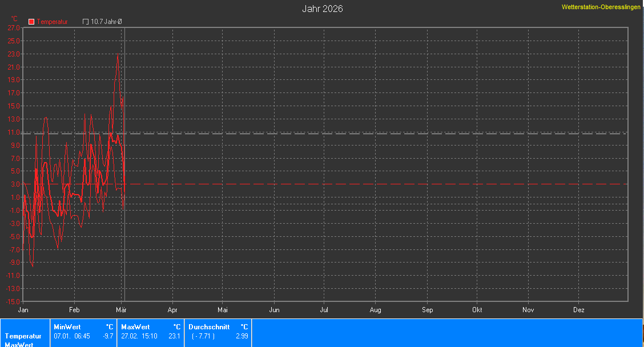Click the °C unit label above axis

(x=14, y=19)
